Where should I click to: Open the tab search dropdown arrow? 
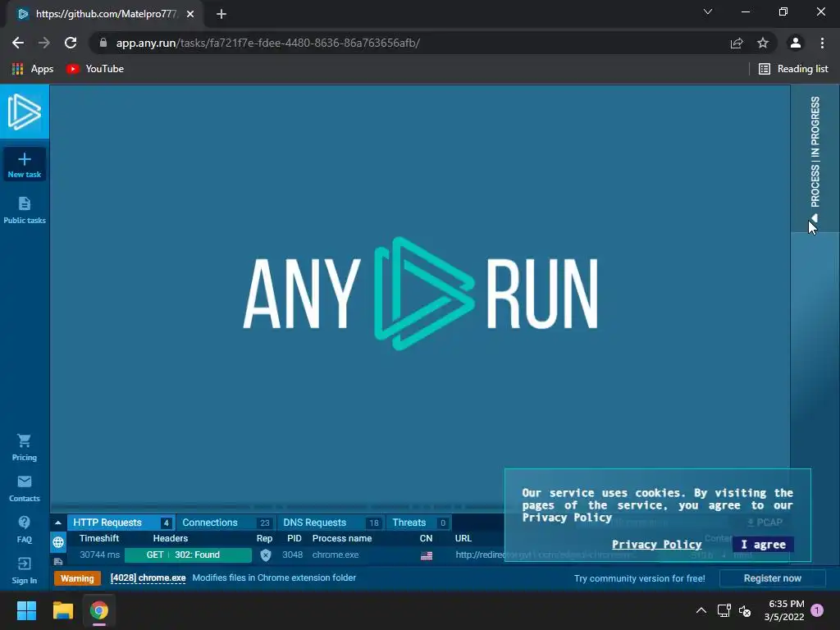click(708, 11)
